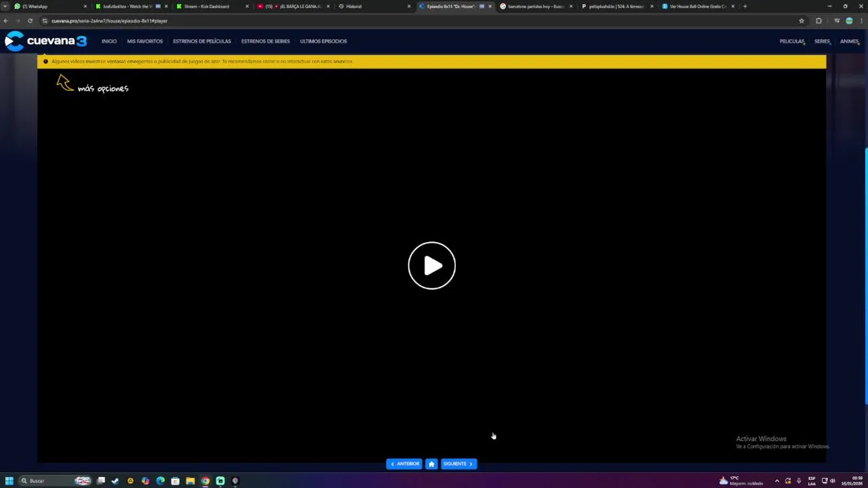Expand the SERIES dropdown

(x=823, y=41)
